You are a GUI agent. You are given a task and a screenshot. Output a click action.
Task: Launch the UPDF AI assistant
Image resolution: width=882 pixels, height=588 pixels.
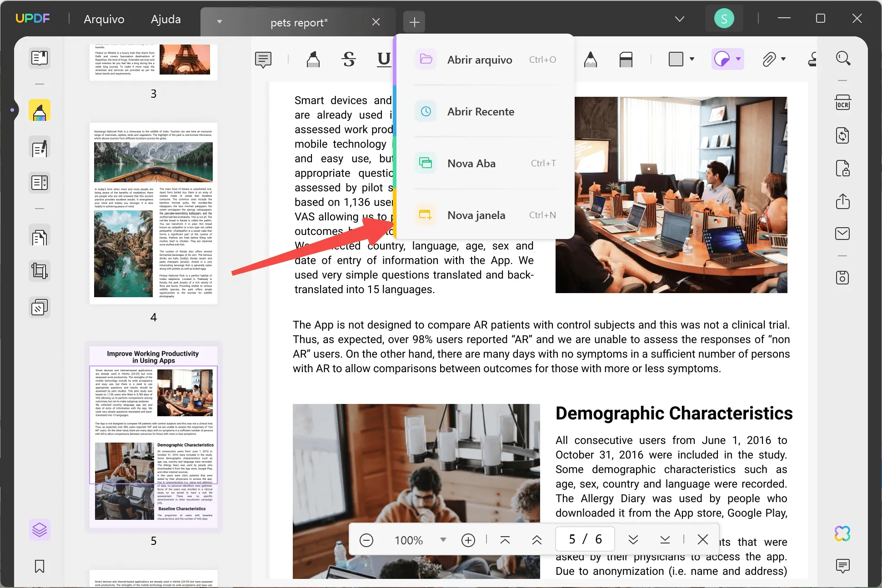pos(843,533)
